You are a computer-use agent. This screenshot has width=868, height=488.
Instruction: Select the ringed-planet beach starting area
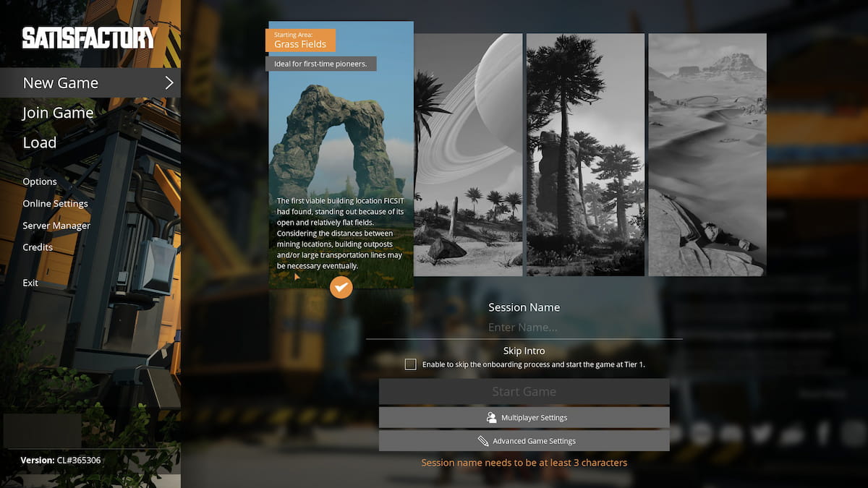click(468, 155)
